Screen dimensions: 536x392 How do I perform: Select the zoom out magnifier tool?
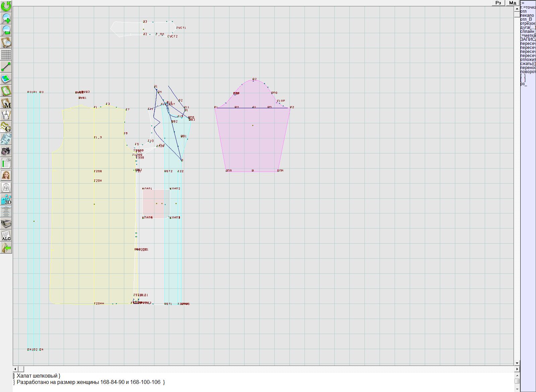pyautogui.click(x=6, y=30)
